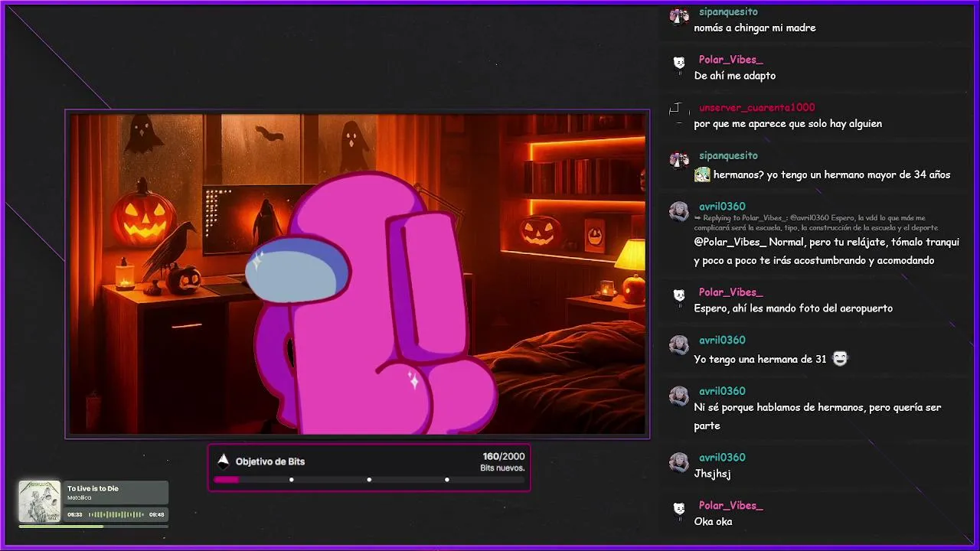
Task: Click the total duration '09:48'
Action: (x=157, y=515)
